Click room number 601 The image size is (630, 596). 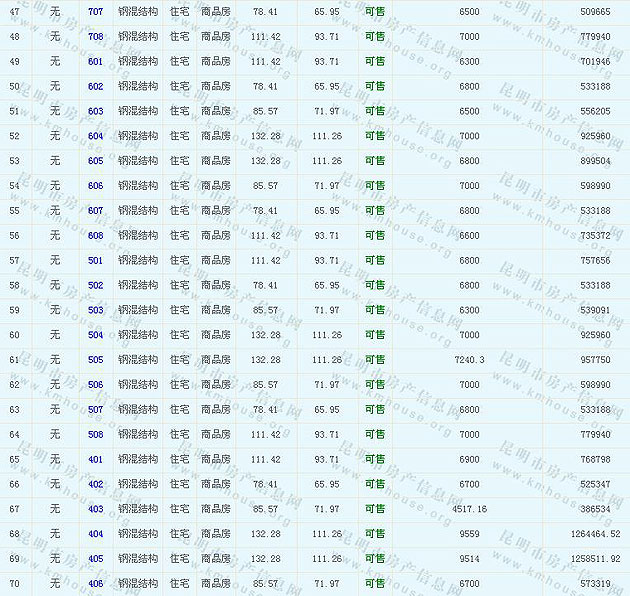click(x=95, y=61)
